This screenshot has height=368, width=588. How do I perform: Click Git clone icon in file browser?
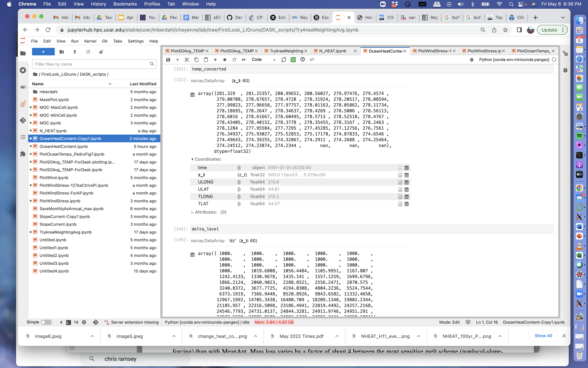click(x=101, y=52)
